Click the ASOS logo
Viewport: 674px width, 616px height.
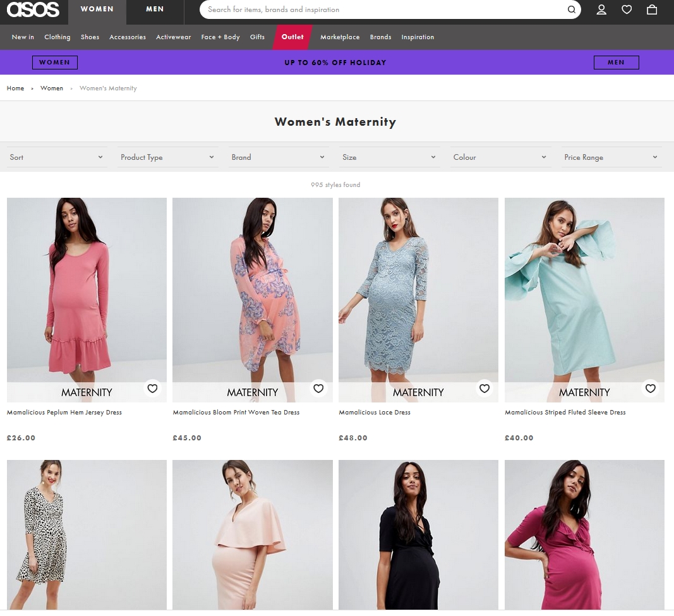coord(33,9)
